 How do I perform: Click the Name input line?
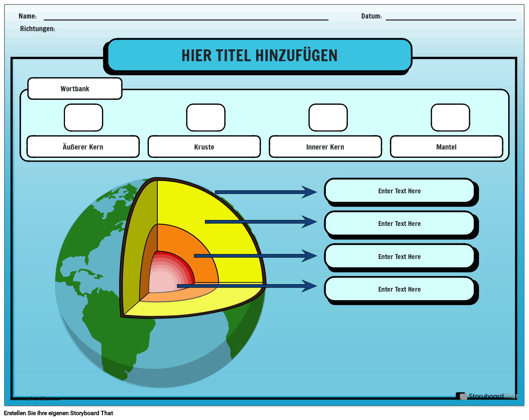[x=186, y=17]
